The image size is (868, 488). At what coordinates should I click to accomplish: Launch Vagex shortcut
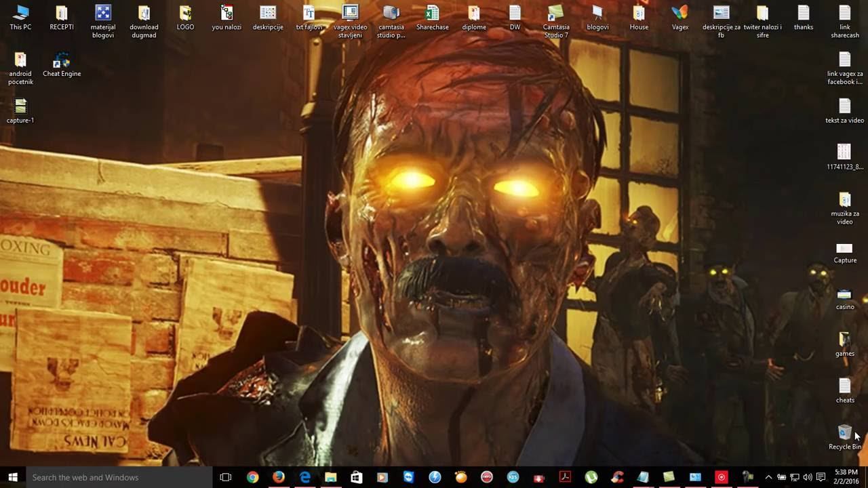680,18
